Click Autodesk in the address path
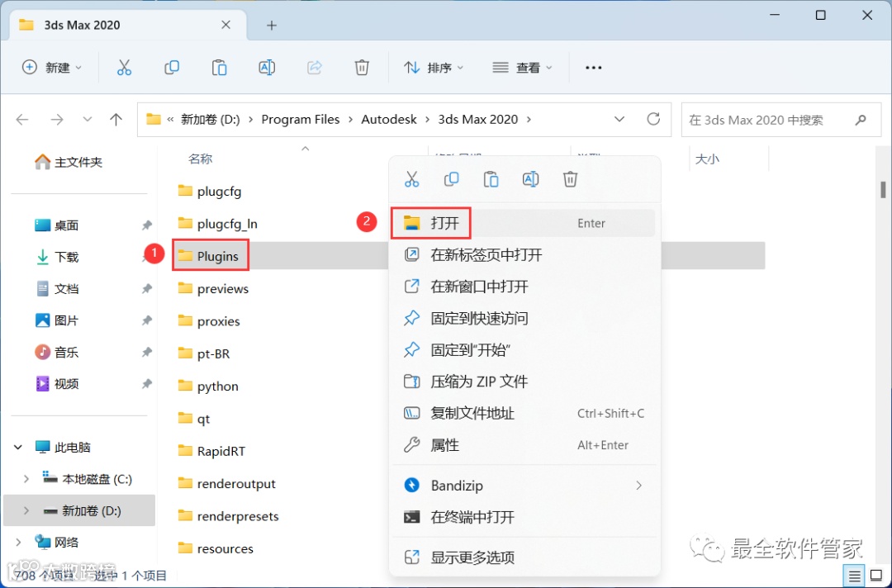 (388, 120)
